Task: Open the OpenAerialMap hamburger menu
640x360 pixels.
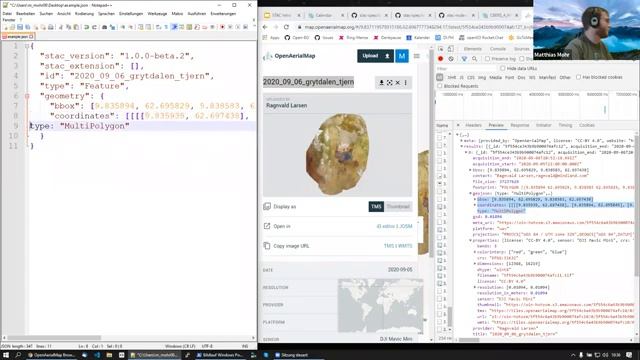Action: (417, 56)
